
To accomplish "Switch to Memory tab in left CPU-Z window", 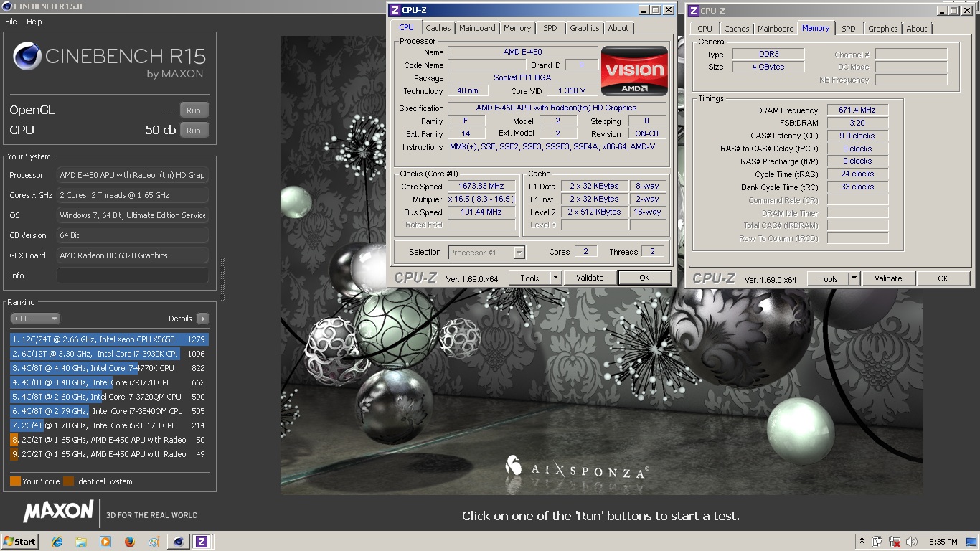I will click(x=517, y=28).
